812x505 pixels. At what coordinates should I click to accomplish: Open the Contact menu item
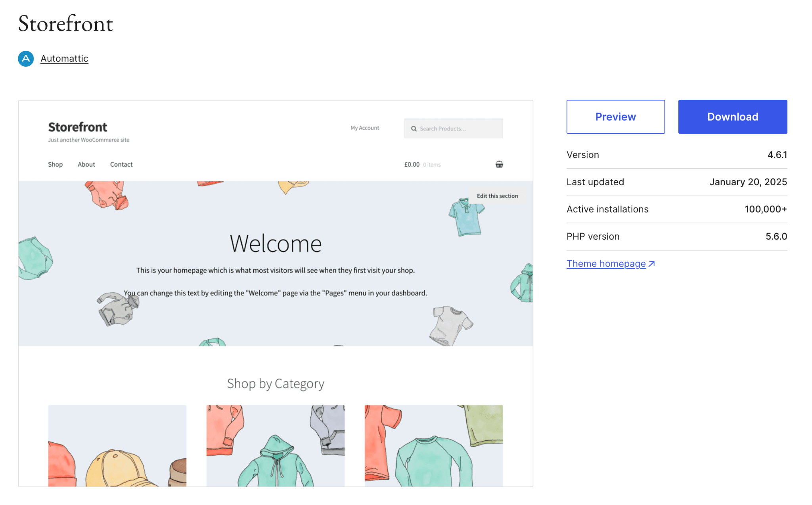click(x=121, y=164)
